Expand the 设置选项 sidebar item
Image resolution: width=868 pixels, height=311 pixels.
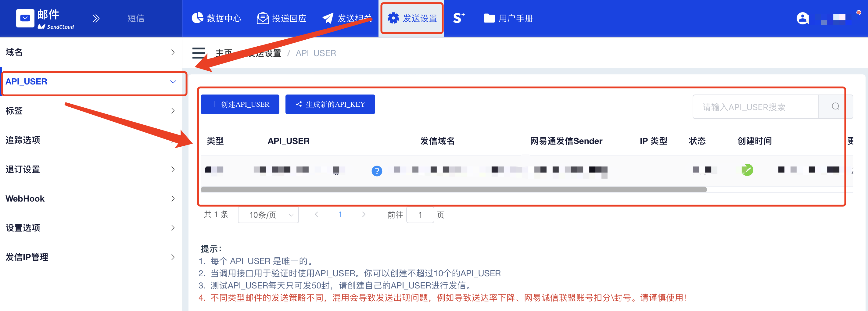pos(91,228)
